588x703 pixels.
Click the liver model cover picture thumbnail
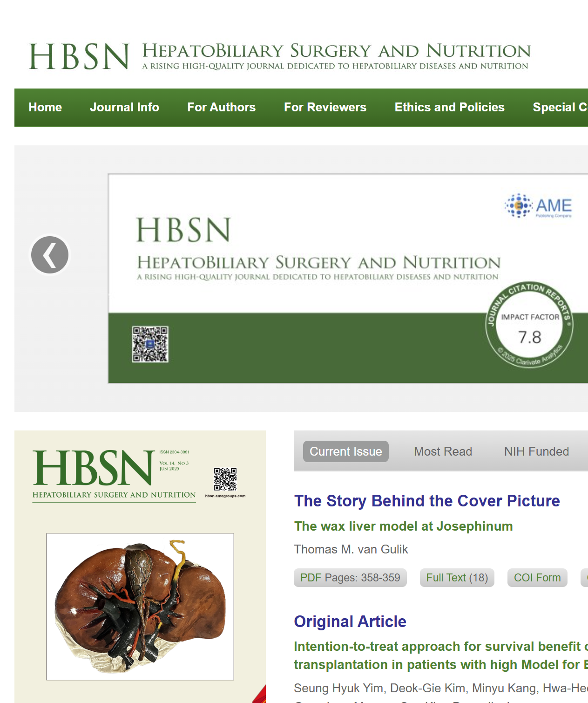click(140, 607)
